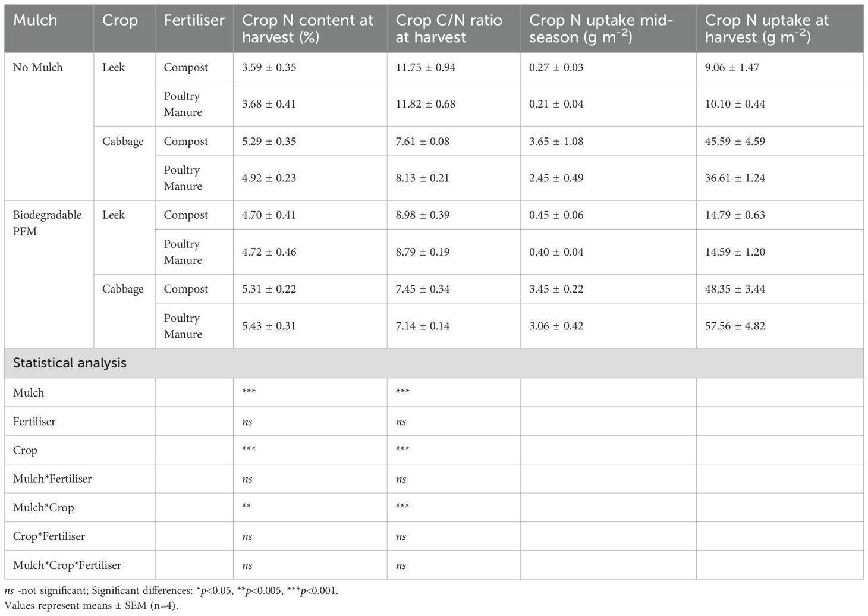Click the value 11.82 ± 0.68
Screen dimensions: 868x616
(x=425, y=104)
